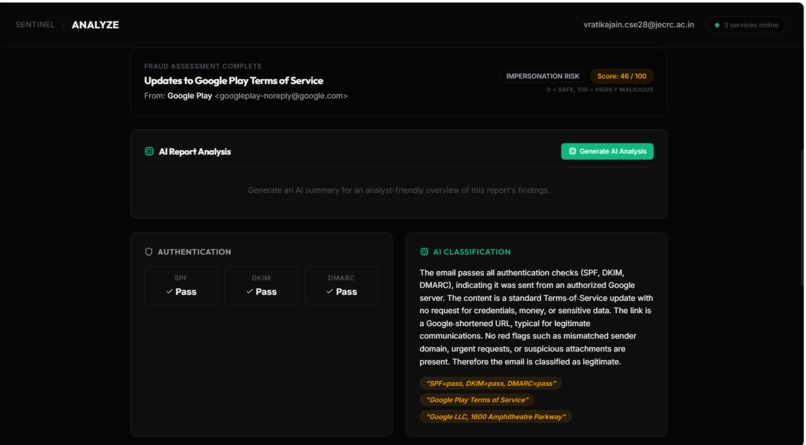Viewport: 806px width, 445px height.
Task: Select the DMARC Pass result card
Action: pos(341,286)
